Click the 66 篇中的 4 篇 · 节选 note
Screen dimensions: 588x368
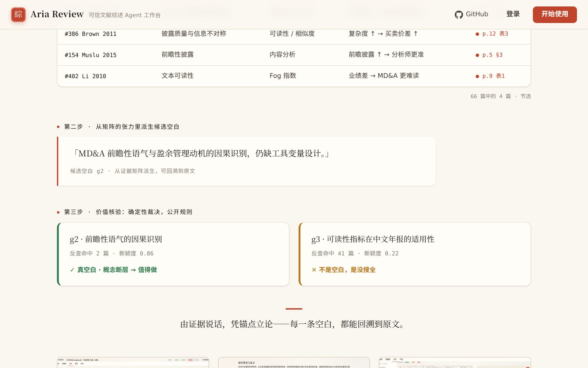tap(501, 96)
